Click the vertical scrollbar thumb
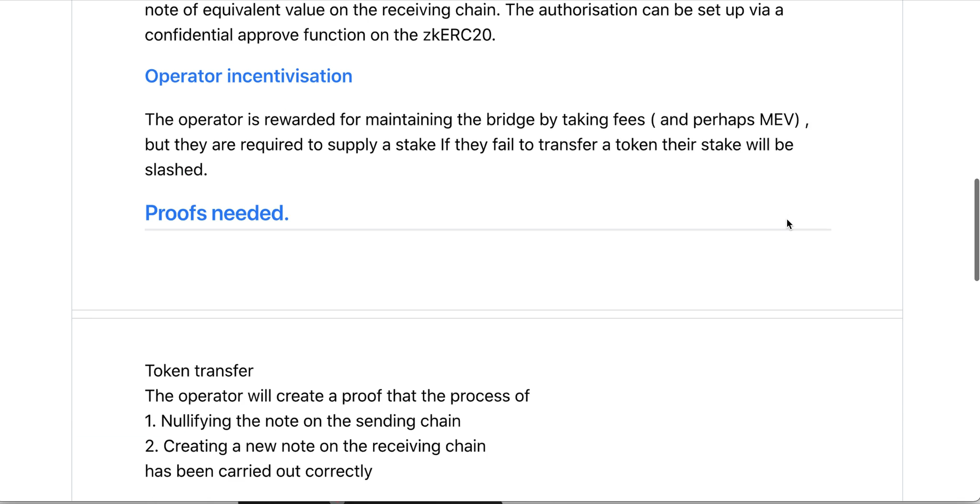The width and height of the screenshot is (980, 504). (976, 230)
